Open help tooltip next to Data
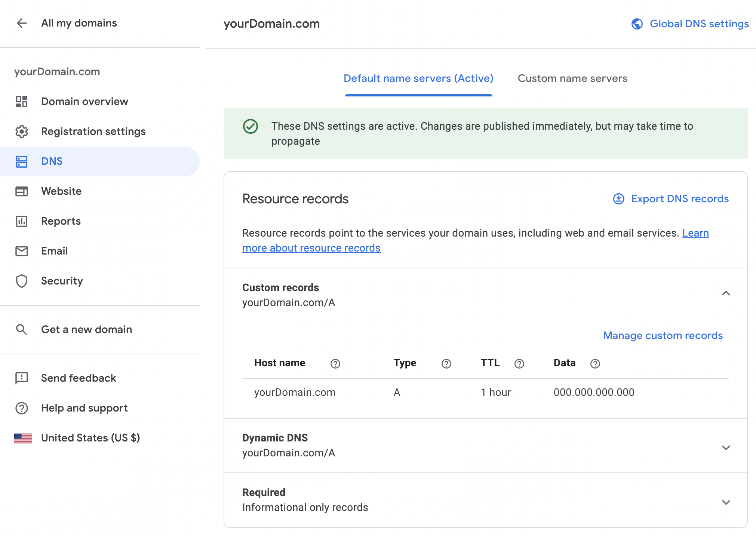Viewport: 756px width, 536px height. 595,364
